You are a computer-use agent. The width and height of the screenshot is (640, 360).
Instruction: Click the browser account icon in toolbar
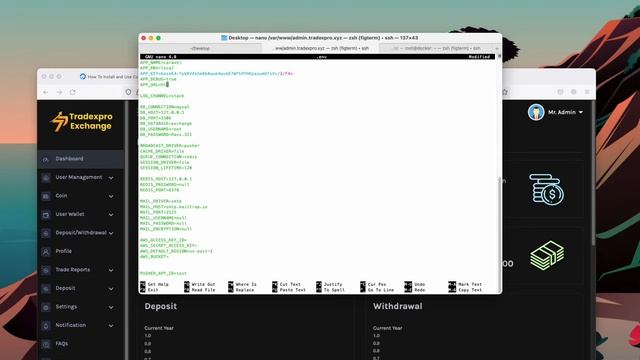click(x=573, y=92)
